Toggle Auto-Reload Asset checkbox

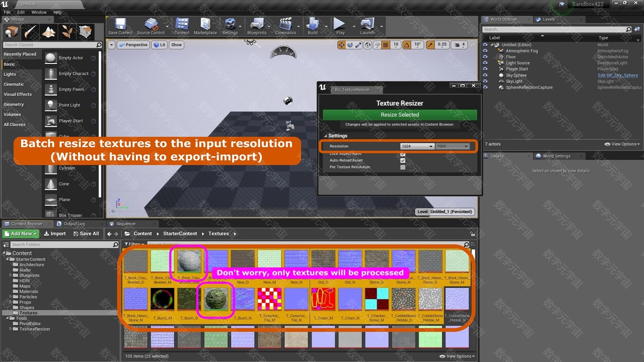(403, 160)
